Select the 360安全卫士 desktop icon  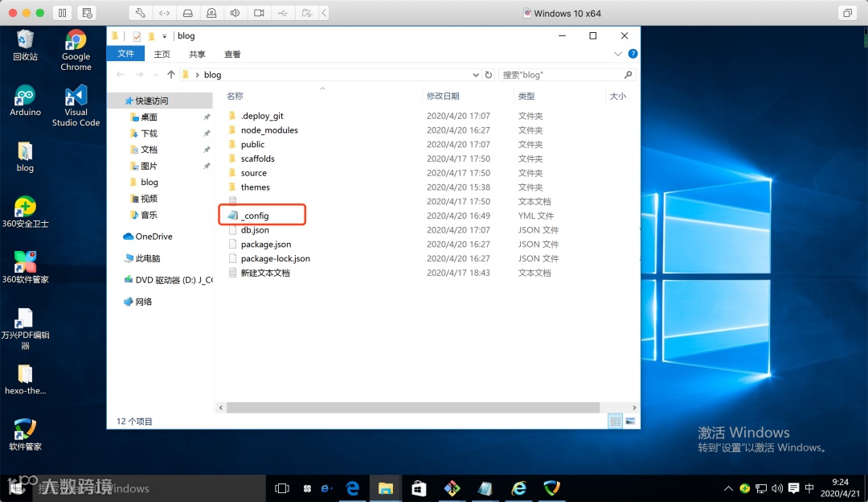point(25,212)
